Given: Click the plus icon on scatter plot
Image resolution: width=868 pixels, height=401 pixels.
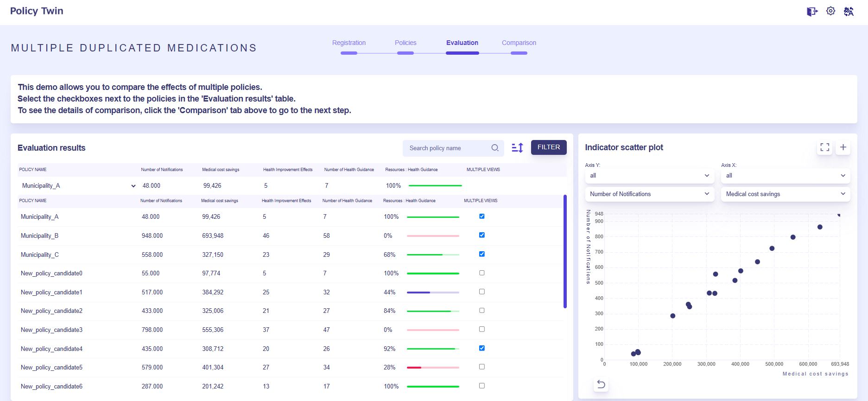Looking at the screenshot, I should pyautogui.click(x=843, y=147).
